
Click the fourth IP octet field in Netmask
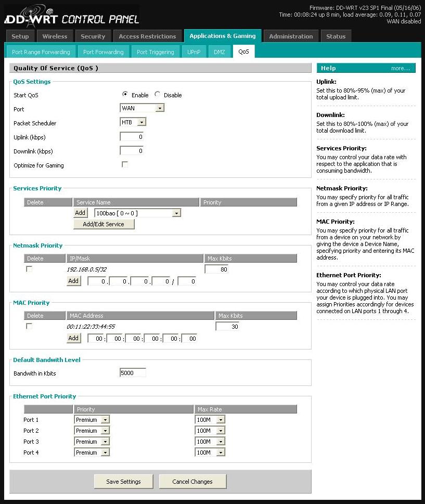coord(161,281)
